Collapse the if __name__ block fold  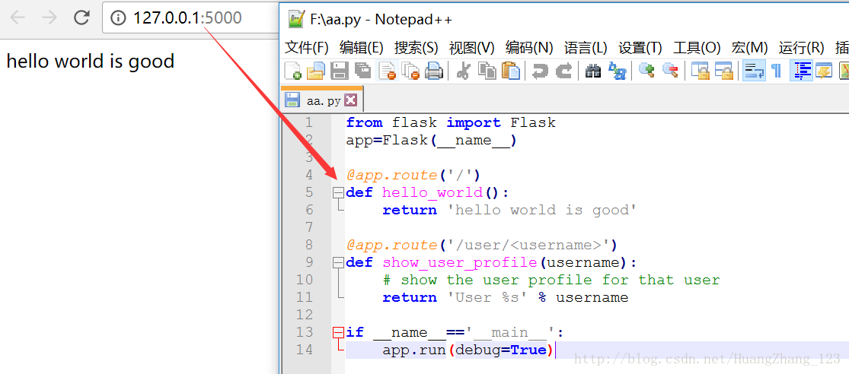tap(338, 332)
